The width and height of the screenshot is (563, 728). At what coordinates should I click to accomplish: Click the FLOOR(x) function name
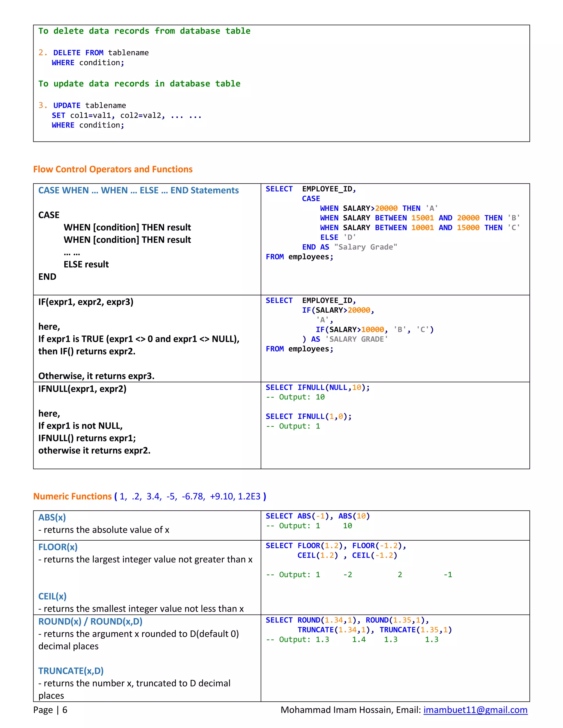coord(58,547)
